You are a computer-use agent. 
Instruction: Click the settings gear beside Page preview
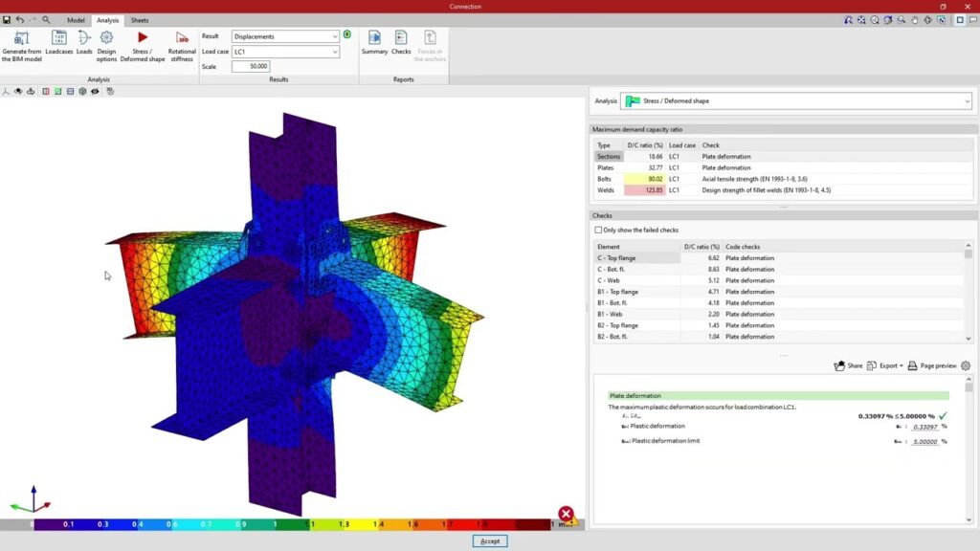(965, 365)
